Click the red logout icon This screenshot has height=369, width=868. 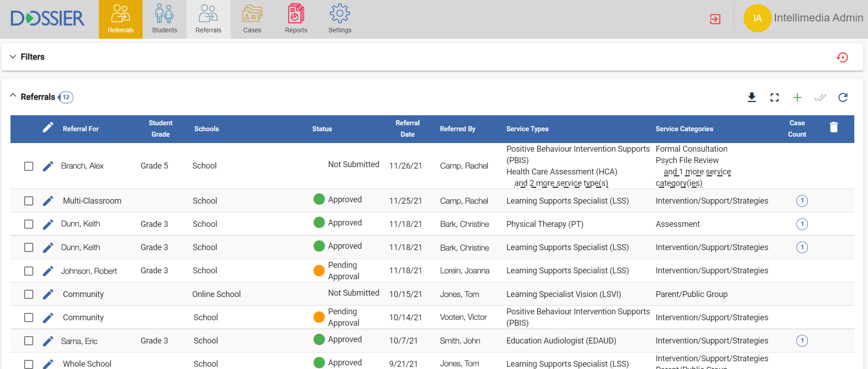click(715, 19)
